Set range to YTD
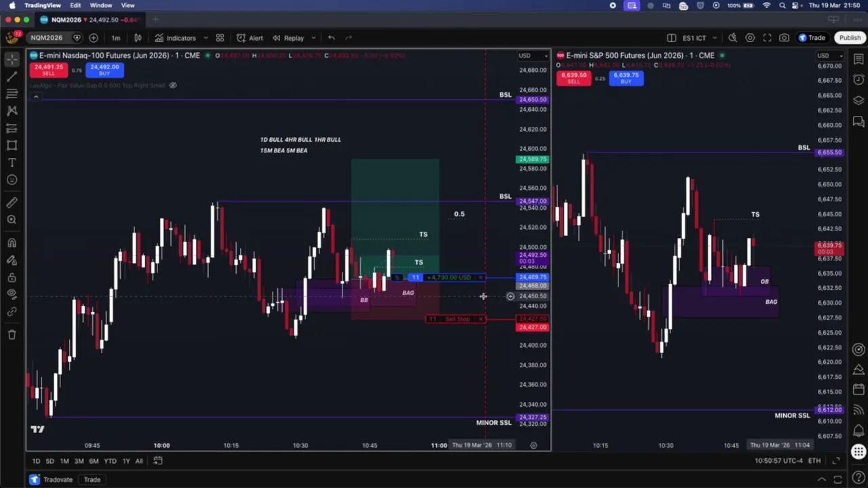 (110, 461)
